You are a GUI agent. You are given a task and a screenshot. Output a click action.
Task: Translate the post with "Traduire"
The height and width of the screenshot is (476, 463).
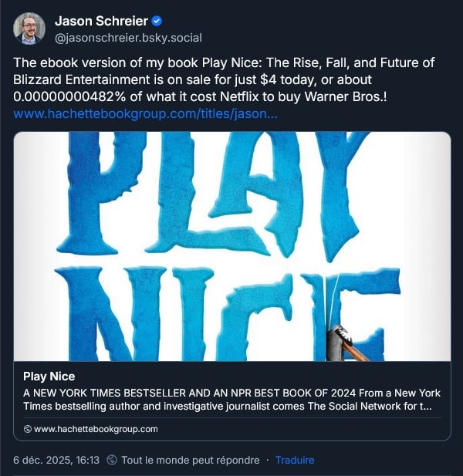(x=295, y=460)
